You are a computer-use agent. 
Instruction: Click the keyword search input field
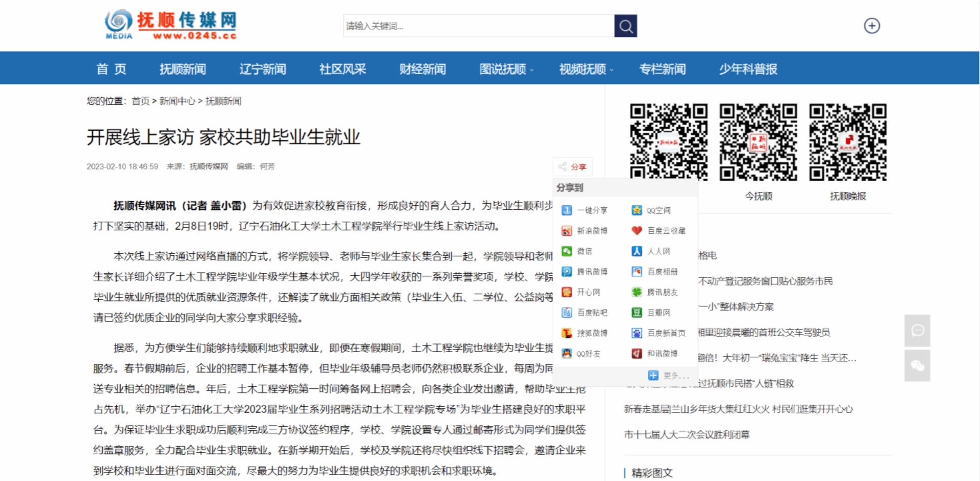click(478, 26)
